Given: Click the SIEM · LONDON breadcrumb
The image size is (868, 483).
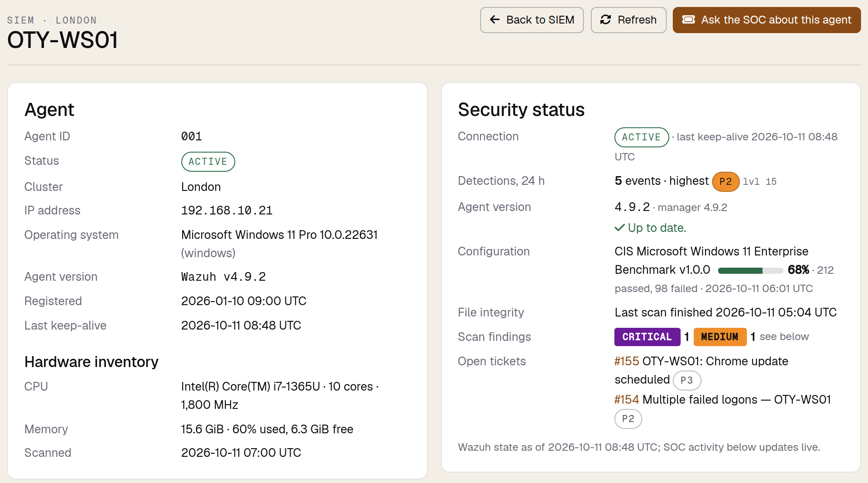Looking at the screenshot, I should pos(52,20).
